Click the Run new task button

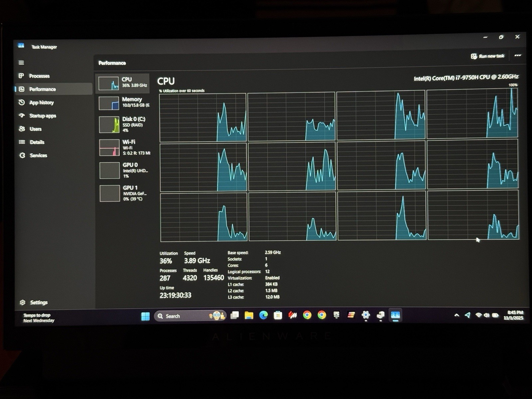[488, 56]
